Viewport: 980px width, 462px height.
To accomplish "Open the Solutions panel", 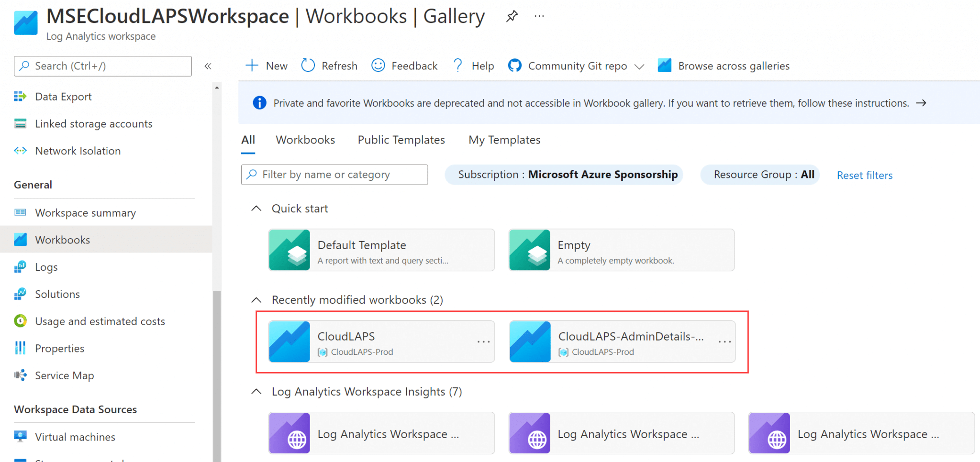I will (x=57, y=294).
